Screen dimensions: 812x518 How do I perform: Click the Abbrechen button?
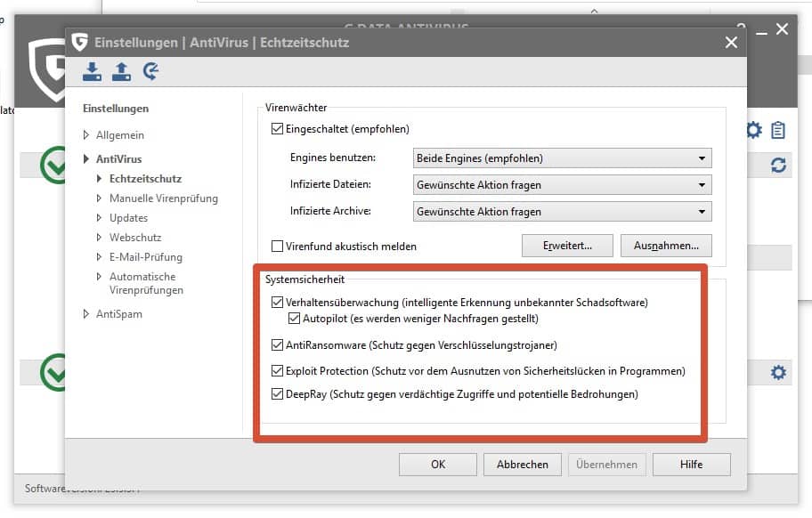(523, 465)
